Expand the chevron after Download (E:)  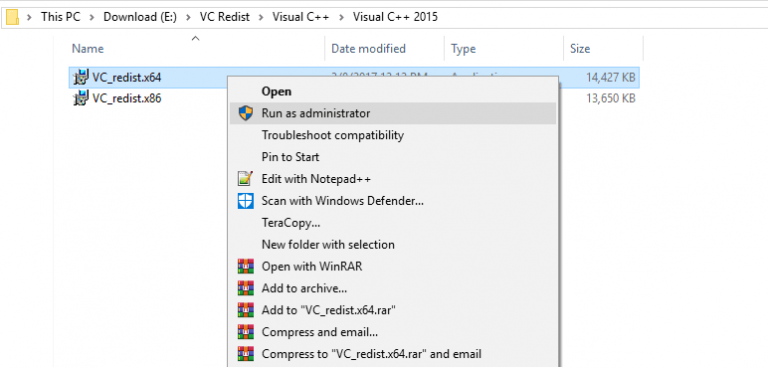tap(188, 18)
